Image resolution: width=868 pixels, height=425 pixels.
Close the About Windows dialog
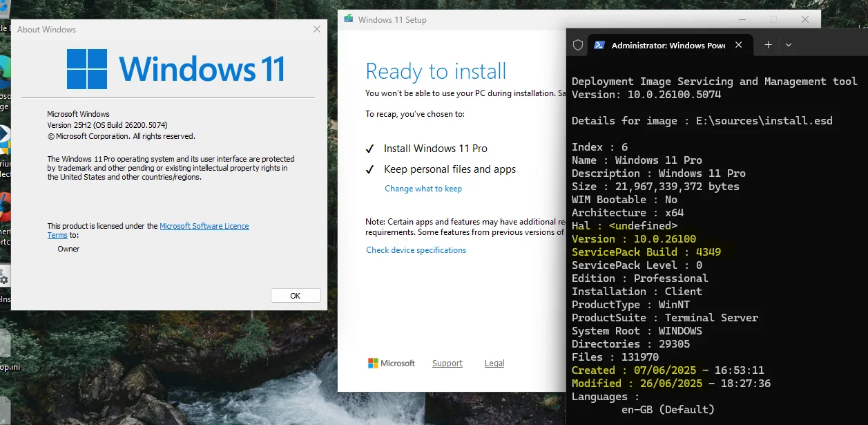(x=317, y=29)
